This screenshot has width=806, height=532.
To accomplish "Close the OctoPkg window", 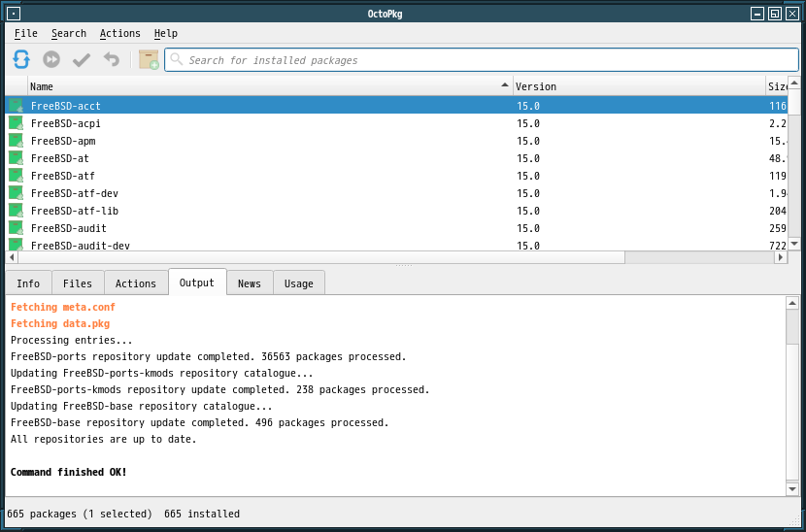I will tap(792, 14).
